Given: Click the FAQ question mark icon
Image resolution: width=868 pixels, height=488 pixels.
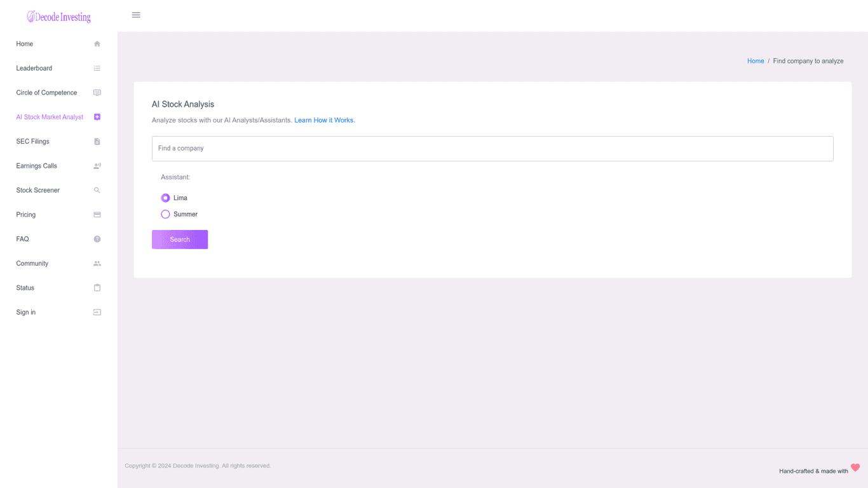Looking at the screenshot, I should click(x=97, y=239).
